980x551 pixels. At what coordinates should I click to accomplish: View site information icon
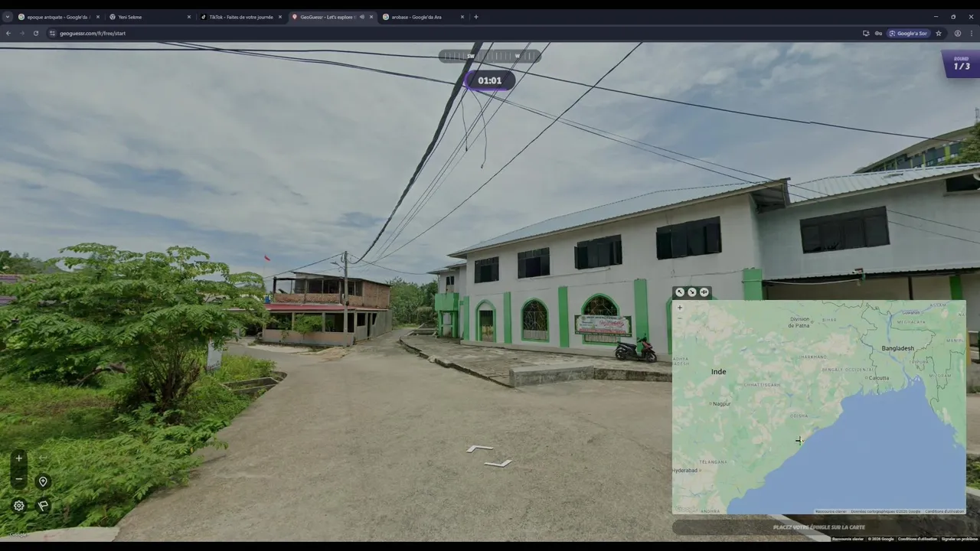click(53, 34)
